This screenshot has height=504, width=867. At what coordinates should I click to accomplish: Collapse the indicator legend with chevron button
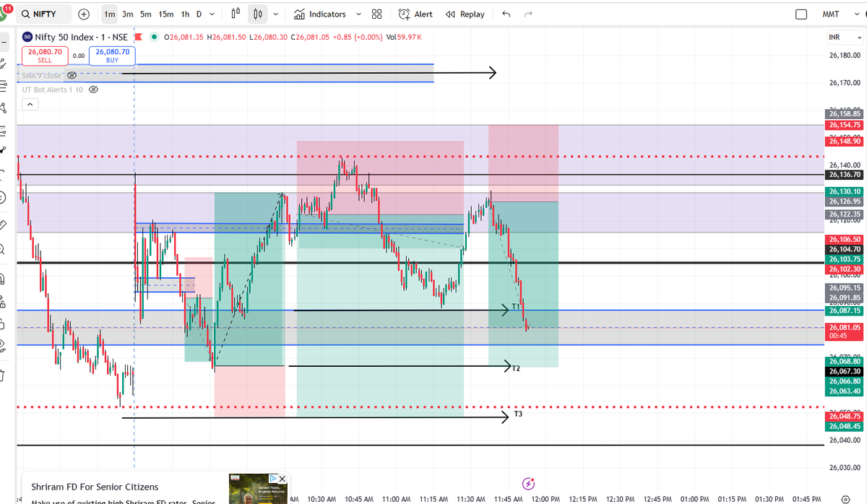click(30, 105)
